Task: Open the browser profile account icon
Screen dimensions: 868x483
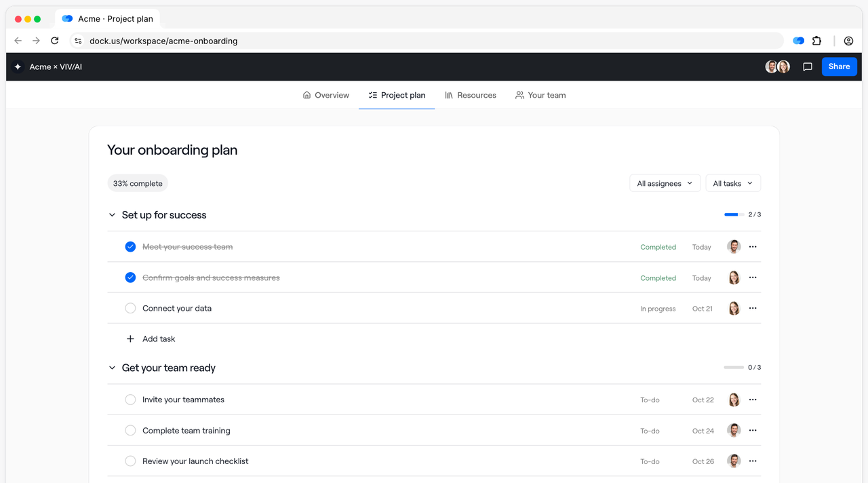Action: (x=848, y=41)
